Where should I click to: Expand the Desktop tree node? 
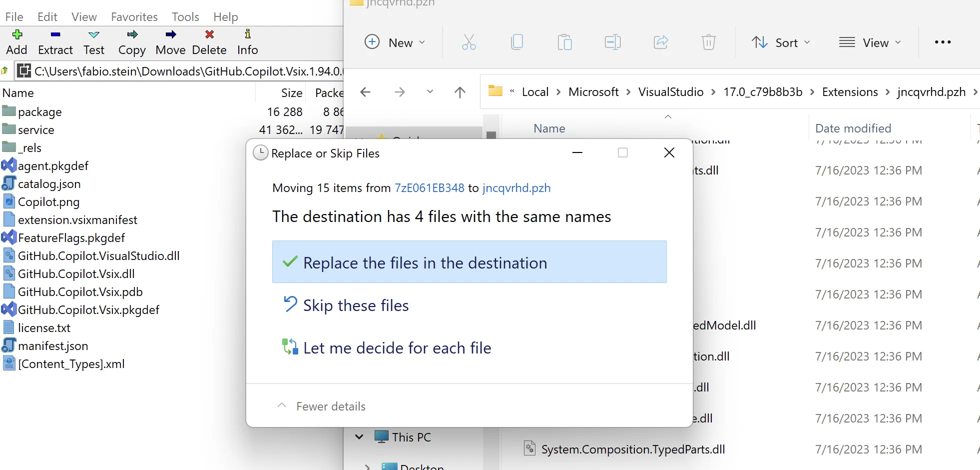pyautogui.click(x=368, y=467)
